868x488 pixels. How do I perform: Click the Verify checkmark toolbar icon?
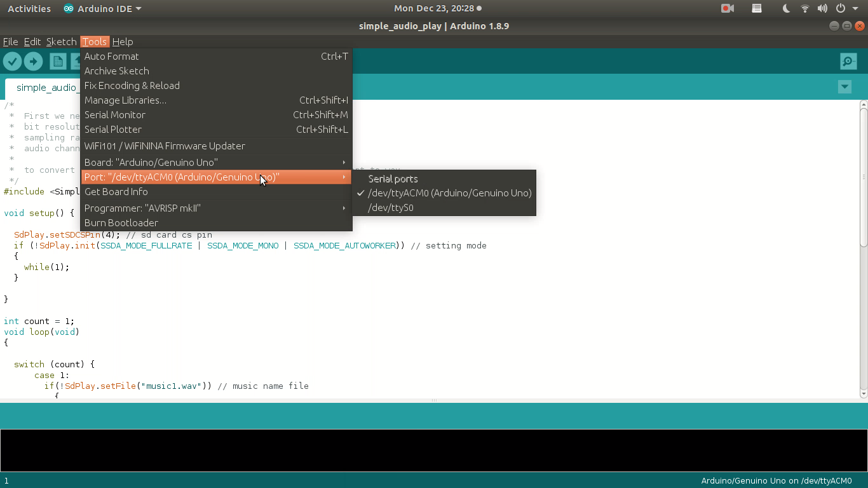12,61
